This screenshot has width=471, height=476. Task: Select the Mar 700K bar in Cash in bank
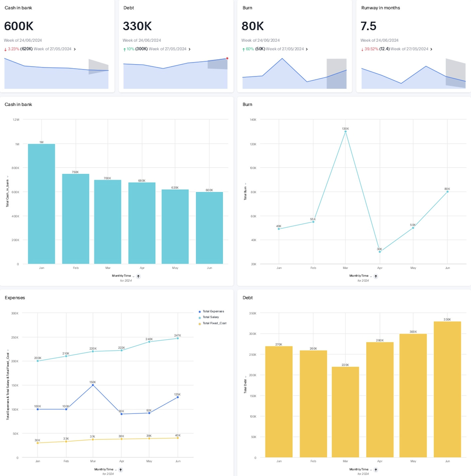click(x=108, y=222)
